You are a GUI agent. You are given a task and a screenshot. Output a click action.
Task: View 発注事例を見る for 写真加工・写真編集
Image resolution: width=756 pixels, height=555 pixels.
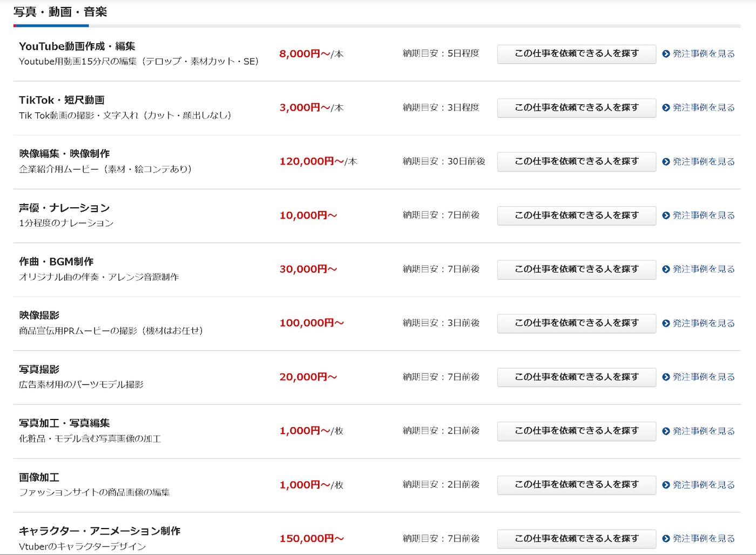pyautogui.click(x=703, y=431)
